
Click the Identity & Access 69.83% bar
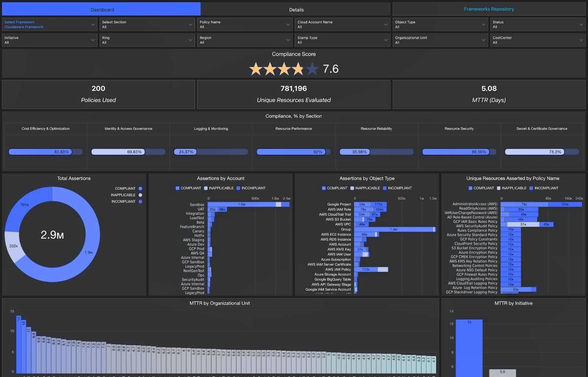128,152
